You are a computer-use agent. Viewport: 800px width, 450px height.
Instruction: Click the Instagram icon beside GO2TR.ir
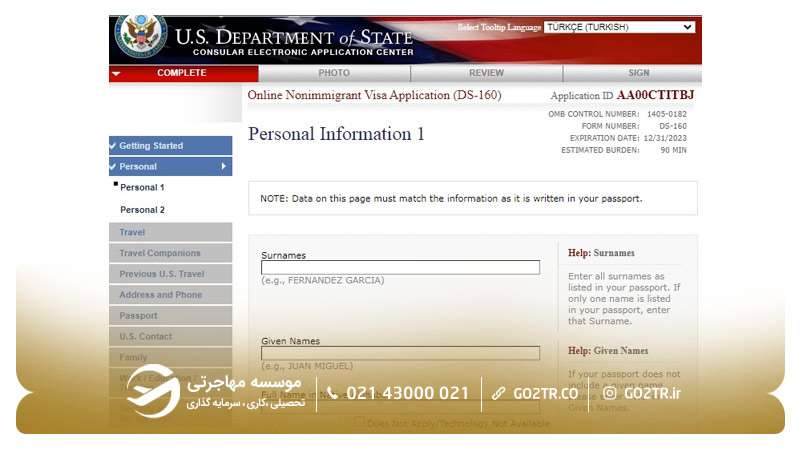(x=609, y=393)
